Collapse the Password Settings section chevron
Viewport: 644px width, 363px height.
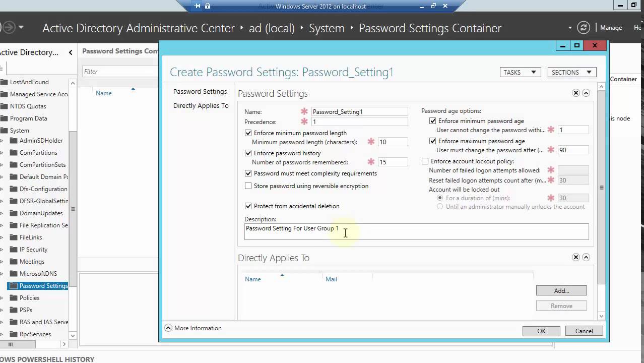click(586, 93)
